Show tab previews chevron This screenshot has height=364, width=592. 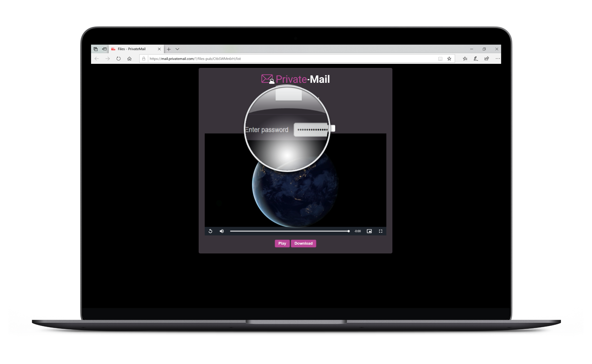[x=177, y=49]
